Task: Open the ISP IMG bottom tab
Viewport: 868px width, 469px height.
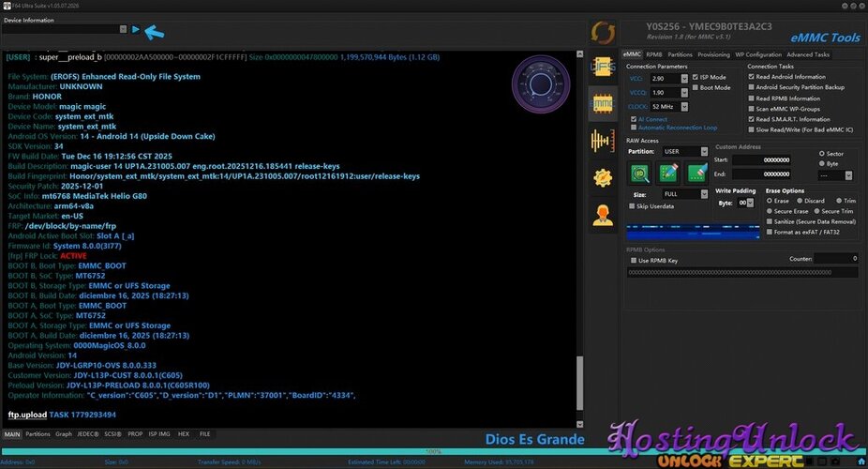Action: coord(159,434)
